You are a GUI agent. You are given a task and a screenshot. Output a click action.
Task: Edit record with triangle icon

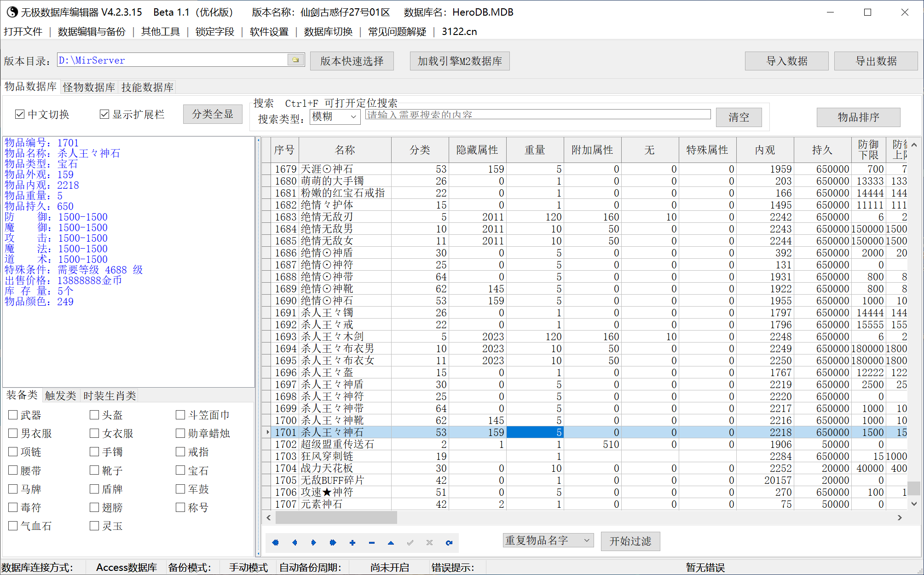coord(391,543)
